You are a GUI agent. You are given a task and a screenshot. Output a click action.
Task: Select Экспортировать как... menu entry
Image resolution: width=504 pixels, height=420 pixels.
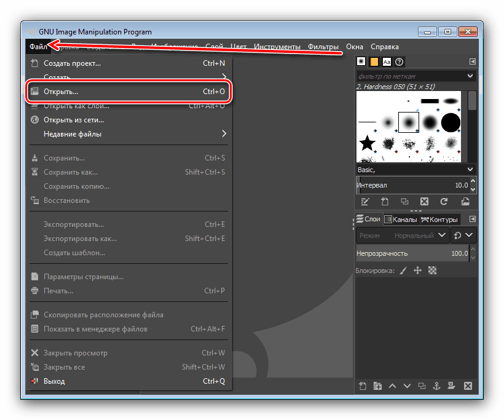point(128,239)
